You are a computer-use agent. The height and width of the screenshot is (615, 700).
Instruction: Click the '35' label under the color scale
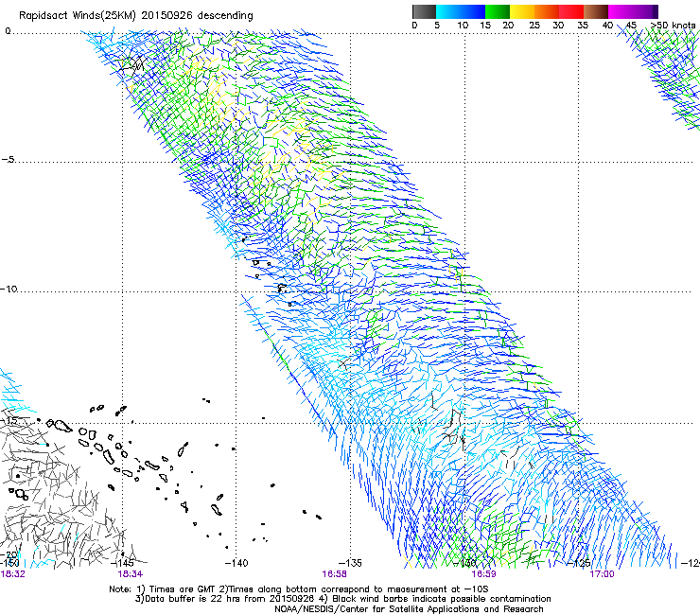583,26
